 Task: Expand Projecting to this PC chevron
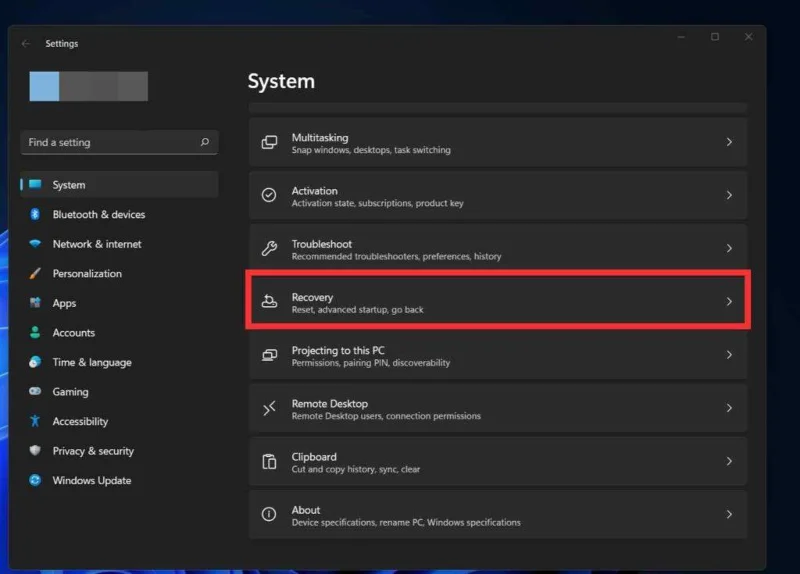point(730,355)
